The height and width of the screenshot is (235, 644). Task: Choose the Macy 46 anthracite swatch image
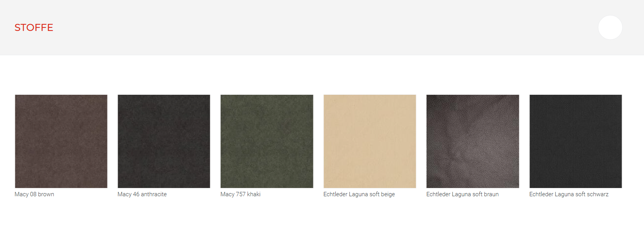pos(164,141)
